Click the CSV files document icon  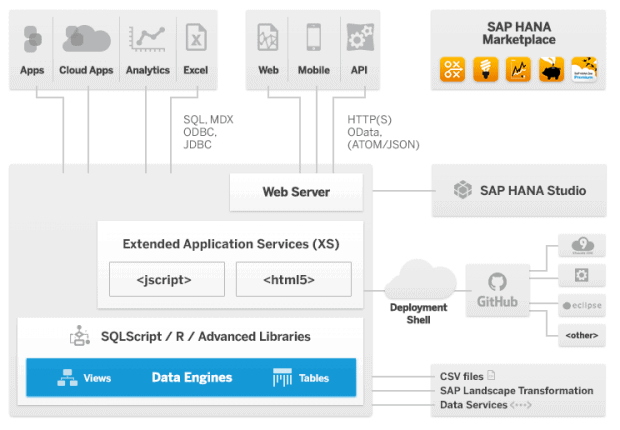point(491,375)
